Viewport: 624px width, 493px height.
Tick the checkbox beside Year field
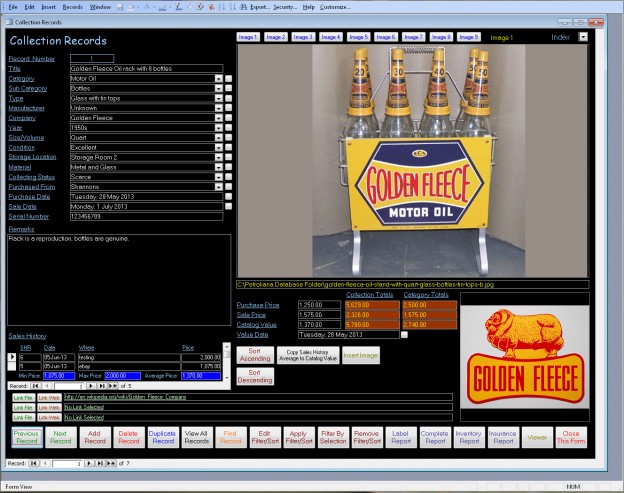tap(228, 128)
